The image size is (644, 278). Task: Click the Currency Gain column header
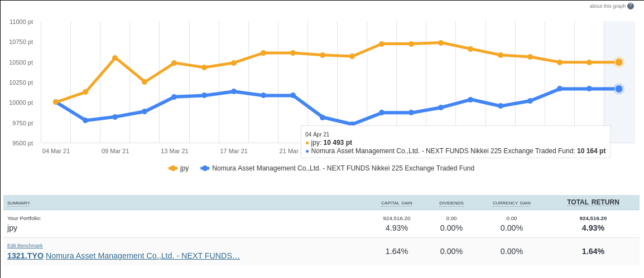(511, 203)
